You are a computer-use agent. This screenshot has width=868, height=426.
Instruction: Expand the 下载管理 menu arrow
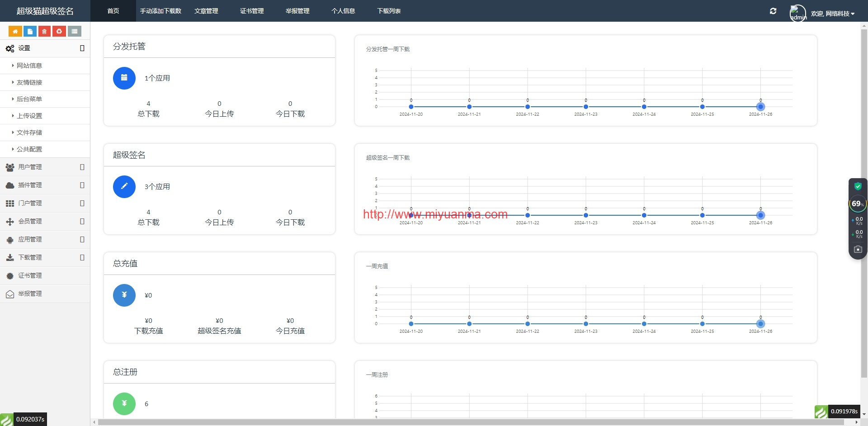82,258
